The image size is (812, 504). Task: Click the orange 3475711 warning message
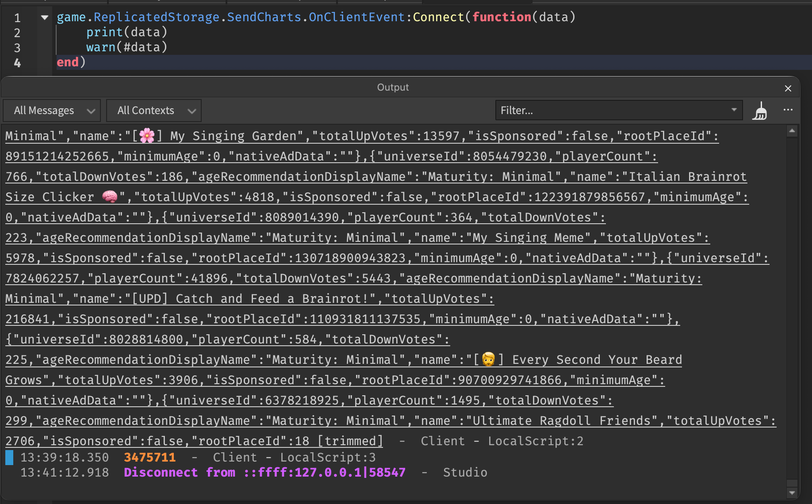point(149,457)
